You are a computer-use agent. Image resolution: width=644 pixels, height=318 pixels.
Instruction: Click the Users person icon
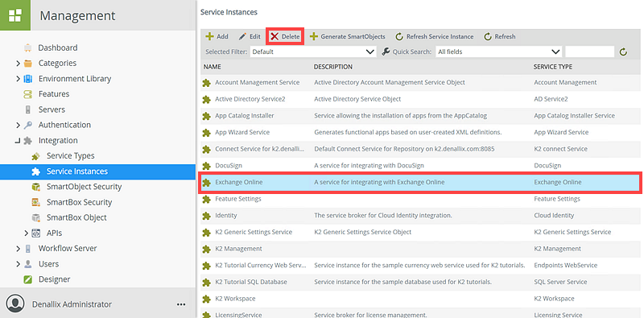coord(28,264)
